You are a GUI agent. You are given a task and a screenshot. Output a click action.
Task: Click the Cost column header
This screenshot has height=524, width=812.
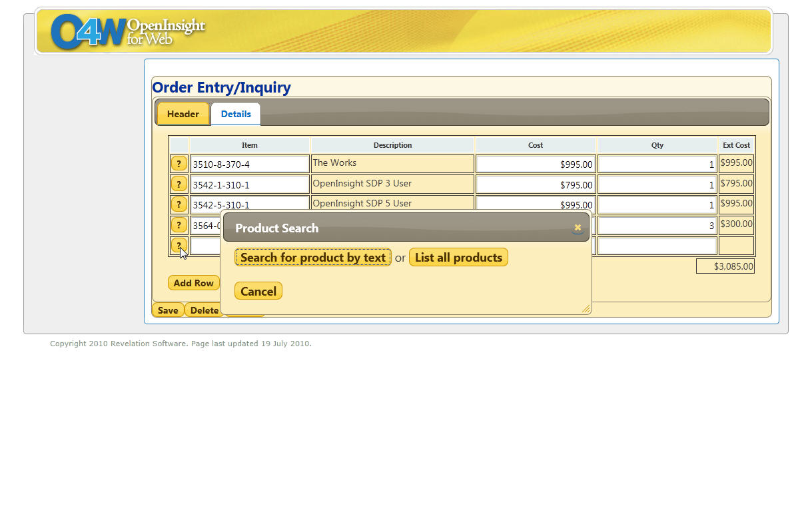[x=536, y=145]
